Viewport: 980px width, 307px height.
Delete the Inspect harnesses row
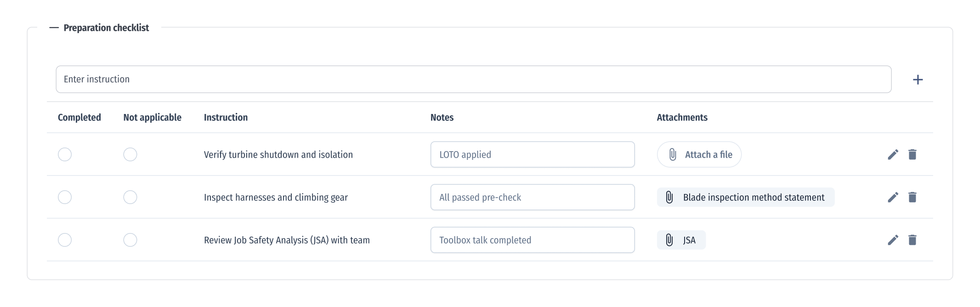pyautogui.click(x=912, y=197)
